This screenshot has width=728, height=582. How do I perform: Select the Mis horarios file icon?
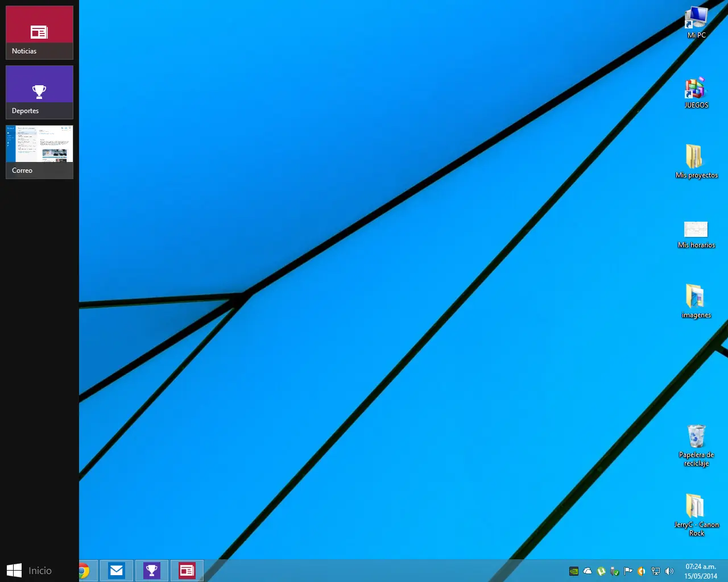point(696,235)
